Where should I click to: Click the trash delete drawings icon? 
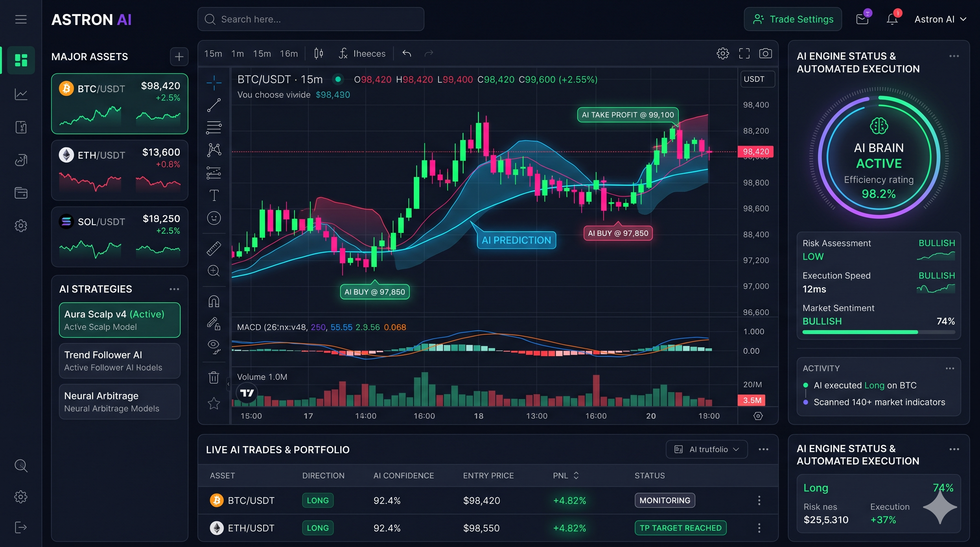[214, 377]
